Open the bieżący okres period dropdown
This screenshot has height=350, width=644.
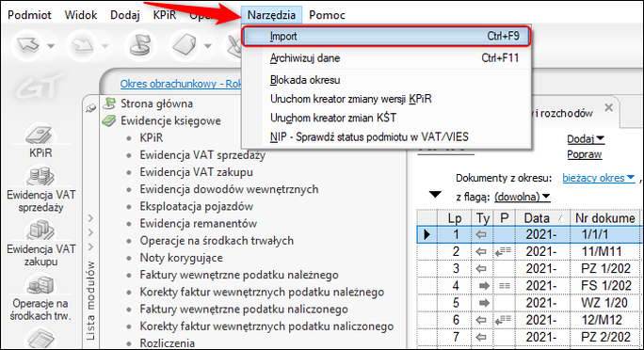point(599,178)
